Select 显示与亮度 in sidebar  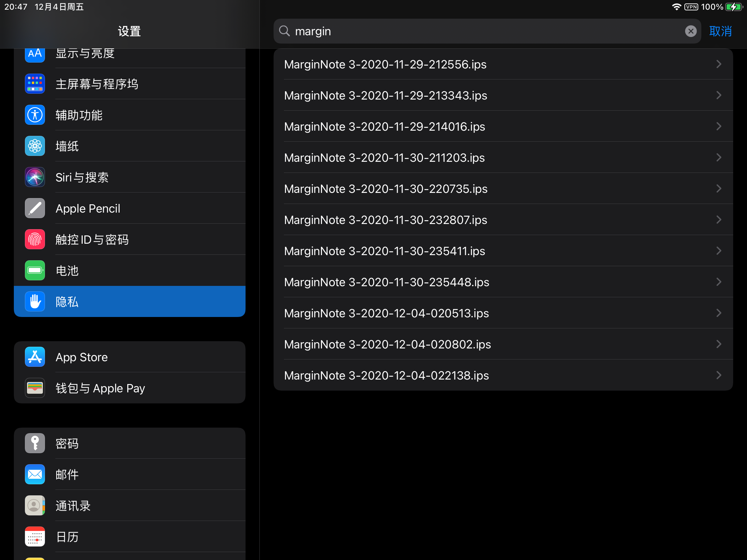(130, 58)
